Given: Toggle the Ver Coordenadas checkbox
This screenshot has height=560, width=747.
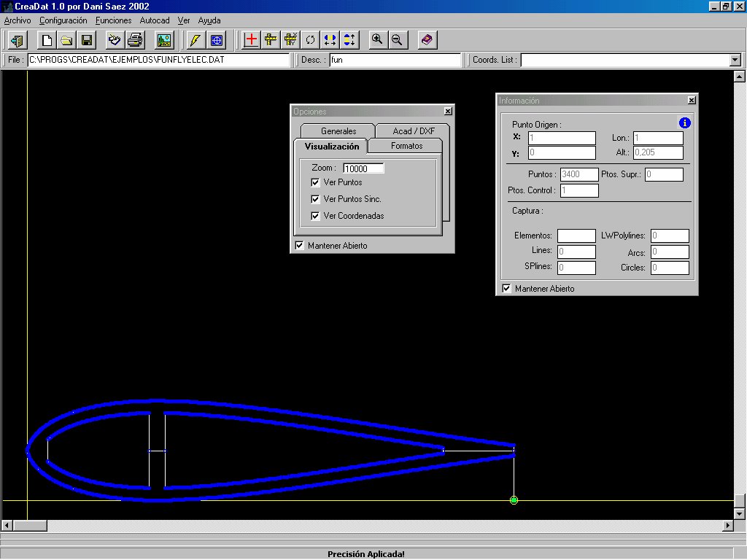Looking at the screenshot, I should [x=315, y=216].
